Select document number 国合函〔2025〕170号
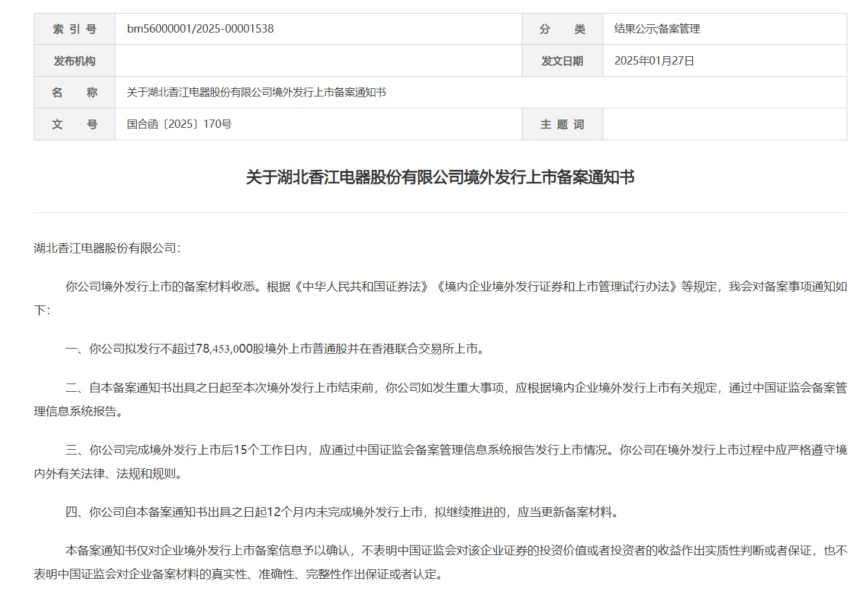This screenshot has width=868, height=606. [179, 124]
